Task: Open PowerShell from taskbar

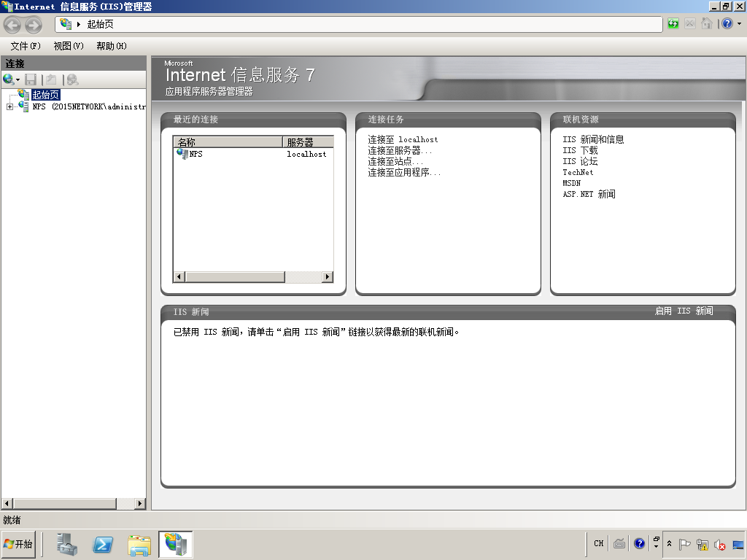Action: click(103, 544)
